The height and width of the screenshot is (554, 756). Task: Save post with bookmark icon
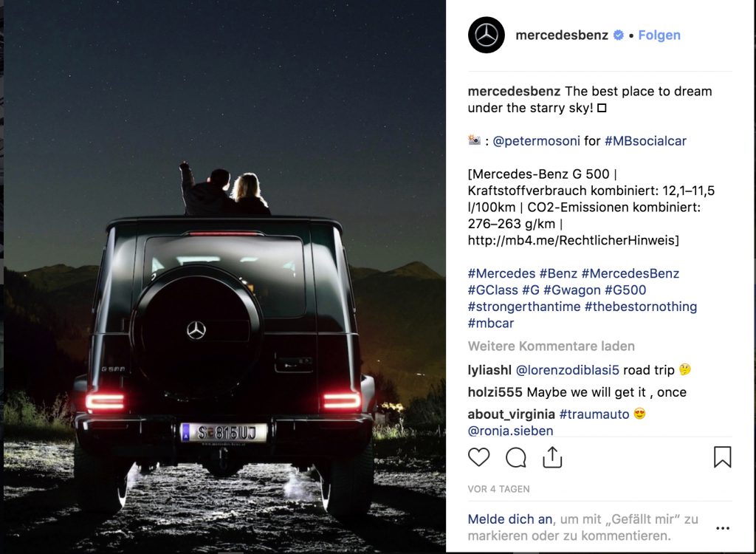[x=722, y=457]
